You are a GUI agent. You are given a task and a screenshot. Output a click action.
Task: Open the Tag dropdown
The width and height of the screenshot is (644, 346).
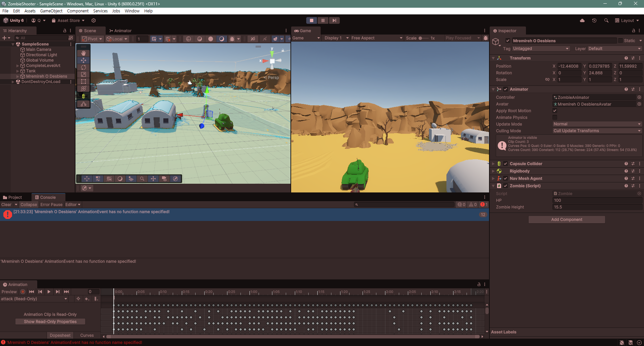coord(541,49)
